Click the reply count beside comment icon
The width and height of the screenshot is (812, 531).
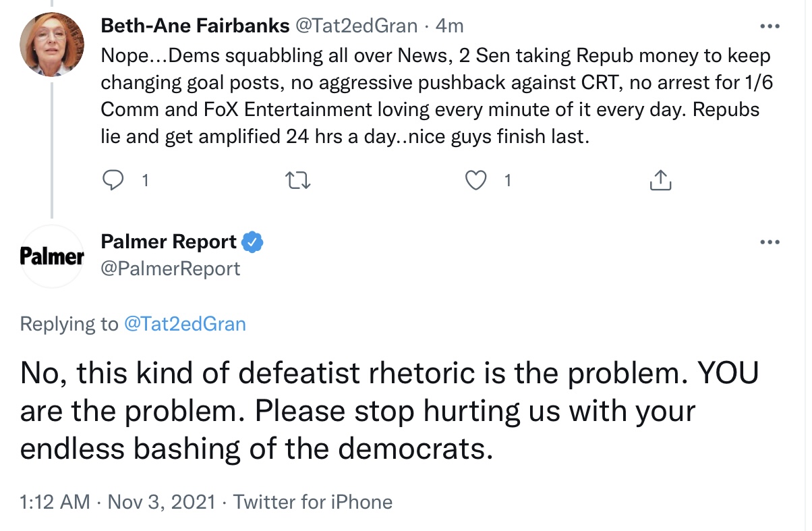pos(144,181)
